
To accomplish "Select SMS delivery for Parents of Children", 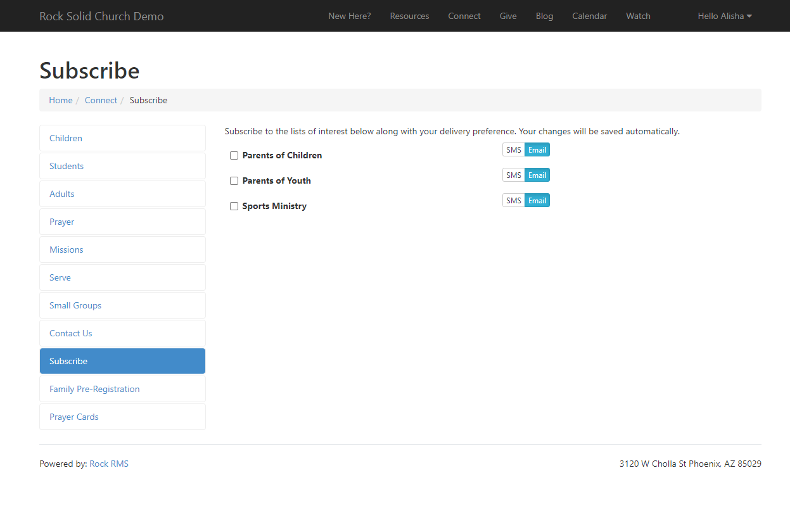I will pos(513,150).
